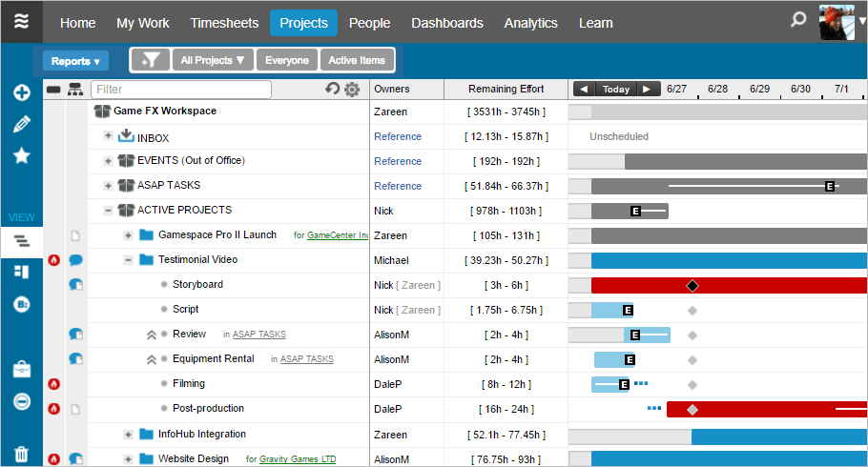
Task: Open the Gravity Games LTD client link
Action: pyautogui.click(x=297, y=459)
